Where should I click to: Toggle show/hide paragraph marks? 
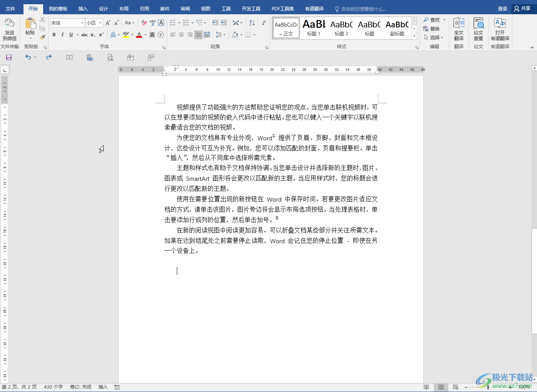(x=264, y=23)
